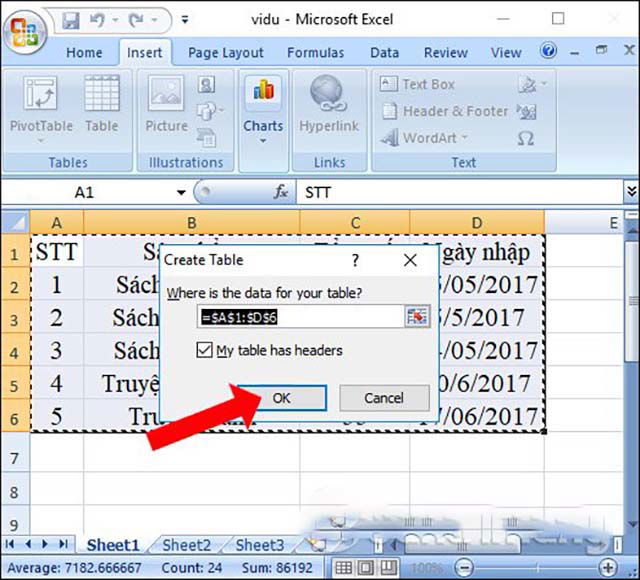Save the workbook via the floppy-disk icon
640x580 pixels.
coord(71,20)
